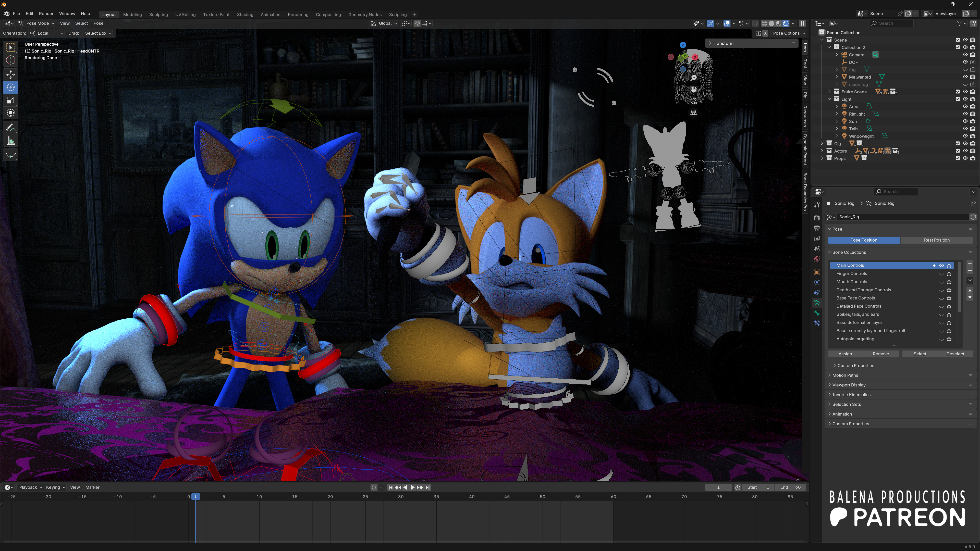The height and width of the screenshot is (551, 980).
Task: Show the Finger Controls bone collection
Action: [941, 274]
